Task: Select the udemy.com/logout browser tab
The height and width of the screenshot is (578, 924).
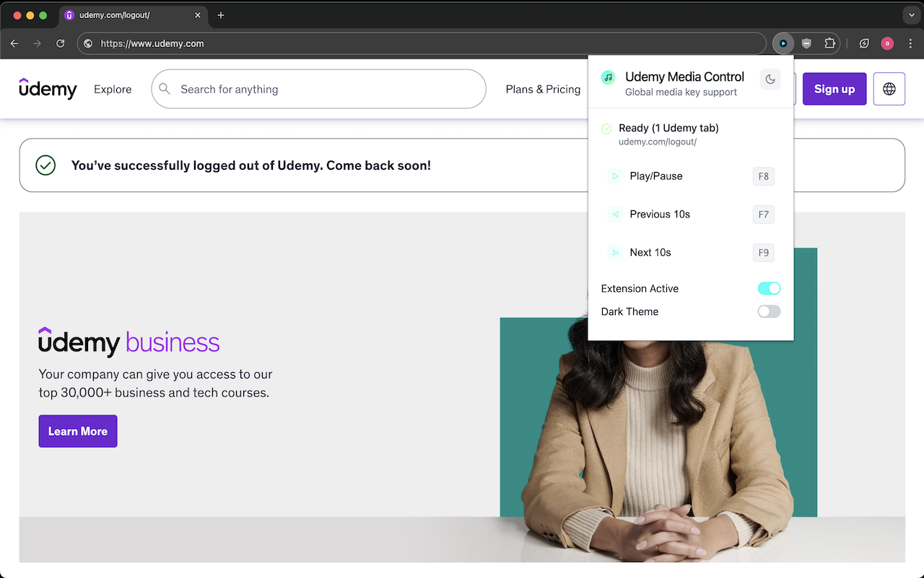Action: [134, 15]
